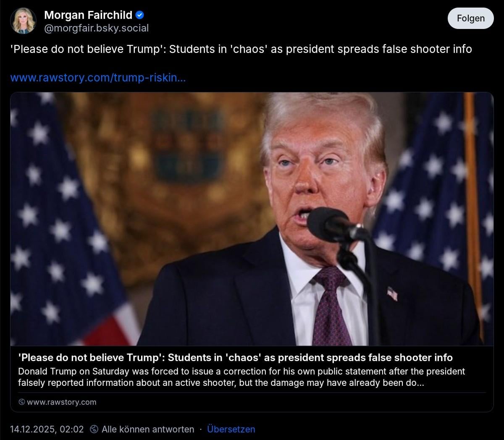Screen dimensions: 504x440
Task: Translate the post via Übersetzen
Action: (231, 429)
